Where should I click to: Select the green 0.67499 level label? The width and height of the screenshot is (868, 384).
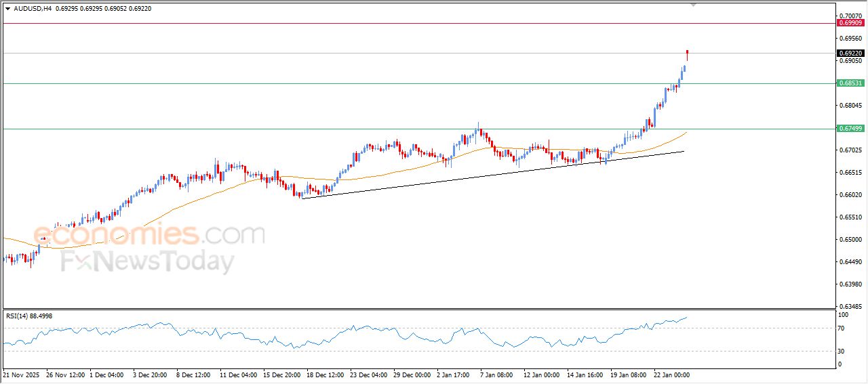click(x=850, y=128)
